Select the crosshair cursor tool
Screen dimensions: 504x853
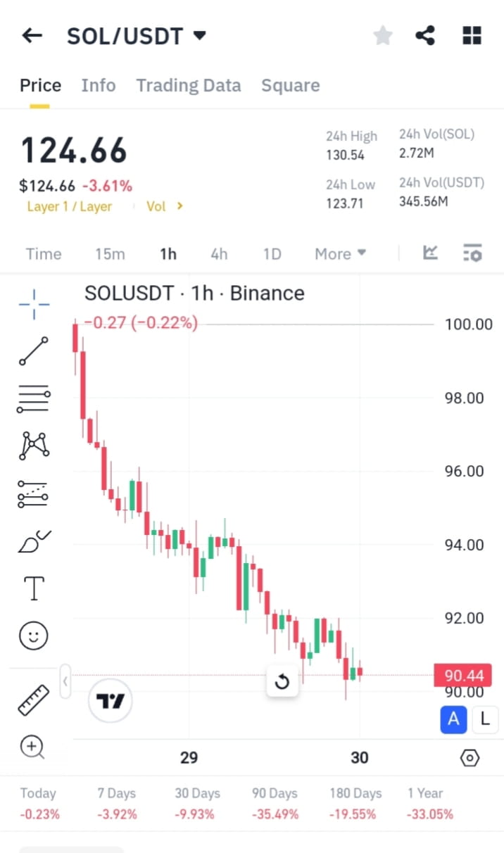coord(33,304)
